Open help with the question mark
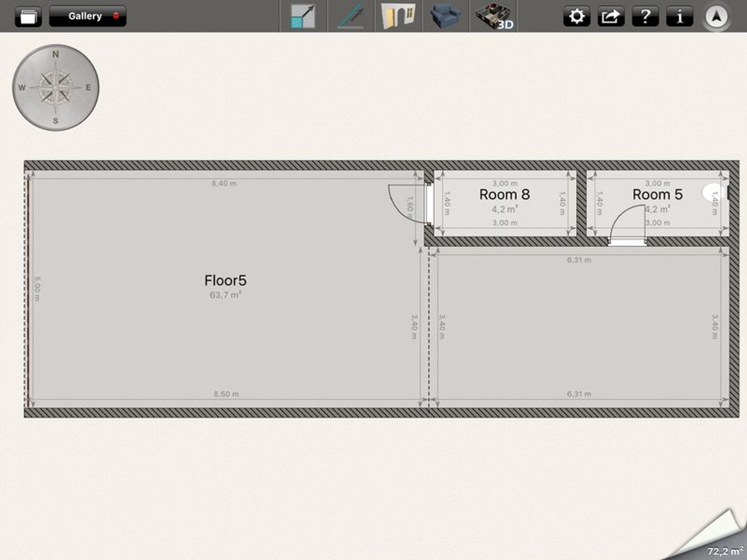Screen dimensions: 747x560 pyautogui.click(x=645, y=17)
